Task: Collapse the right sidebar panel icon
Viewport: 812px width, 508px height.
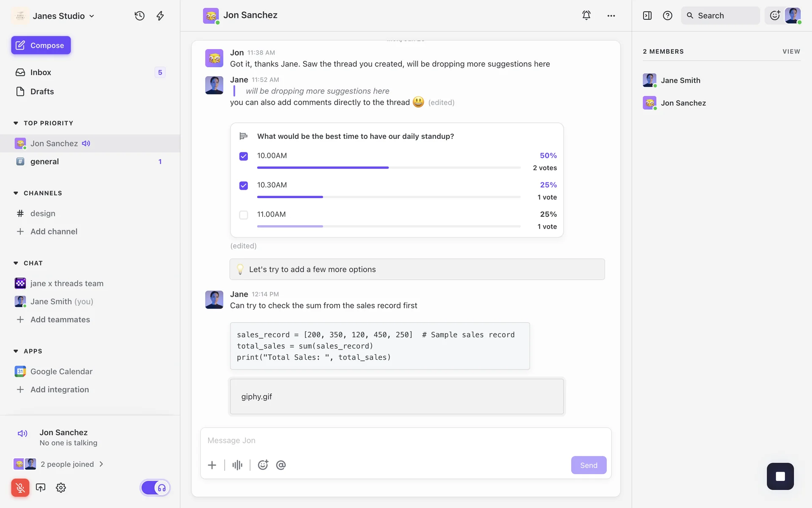Action: pyautogui.click(x=647, y=16)
